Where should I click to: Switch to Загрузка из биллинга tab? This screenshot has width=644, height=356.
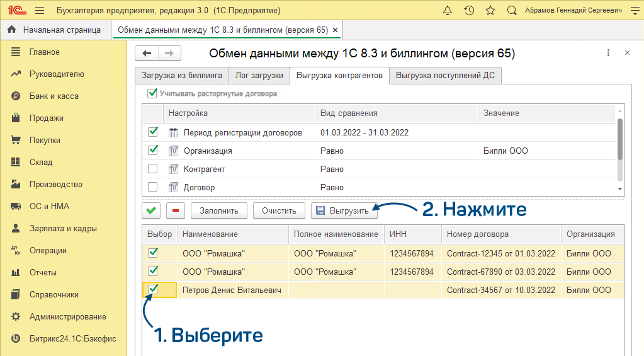pyautogui.click(x=182, y=76)
